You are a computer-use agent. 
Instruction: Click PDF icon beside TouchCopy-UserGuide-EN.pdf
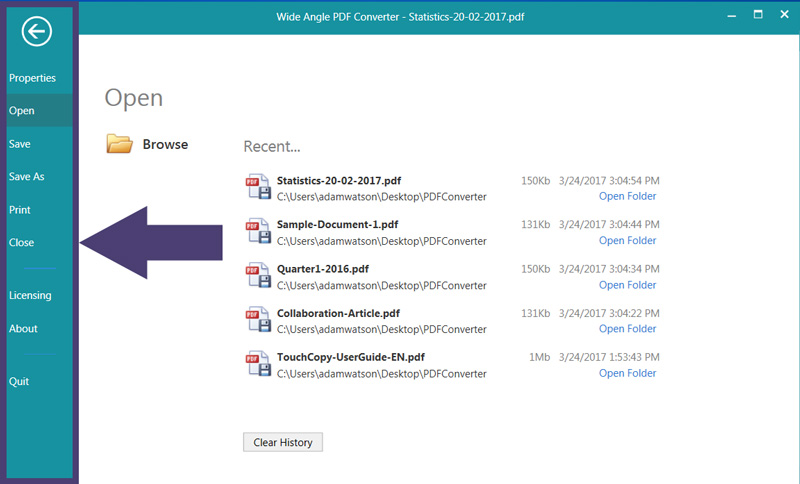pyautogui.click(x=258, y=364)
